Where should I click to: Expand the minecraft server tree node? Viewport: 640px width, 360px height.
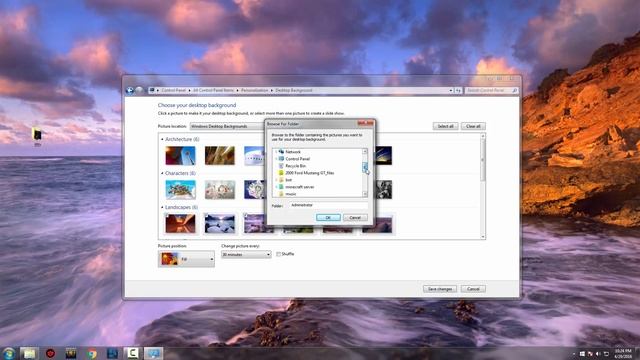pos(276,187)
